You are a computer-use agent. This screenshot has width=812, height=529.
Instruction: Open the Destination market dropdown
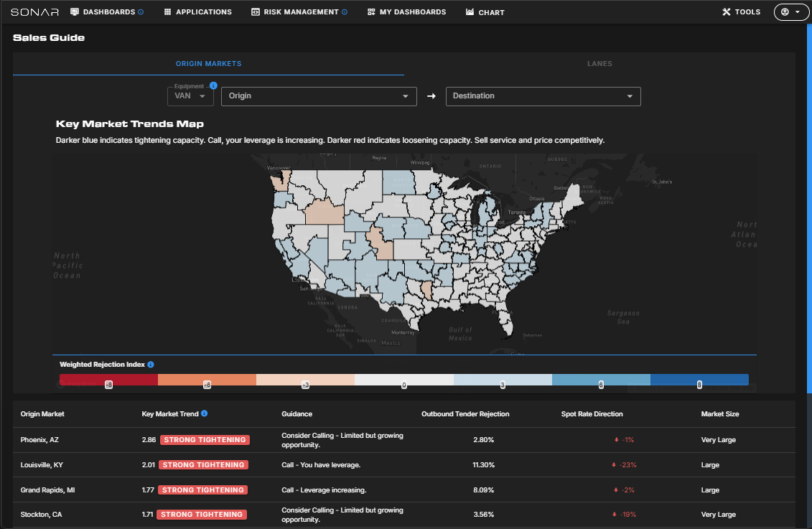click(543, 96)
